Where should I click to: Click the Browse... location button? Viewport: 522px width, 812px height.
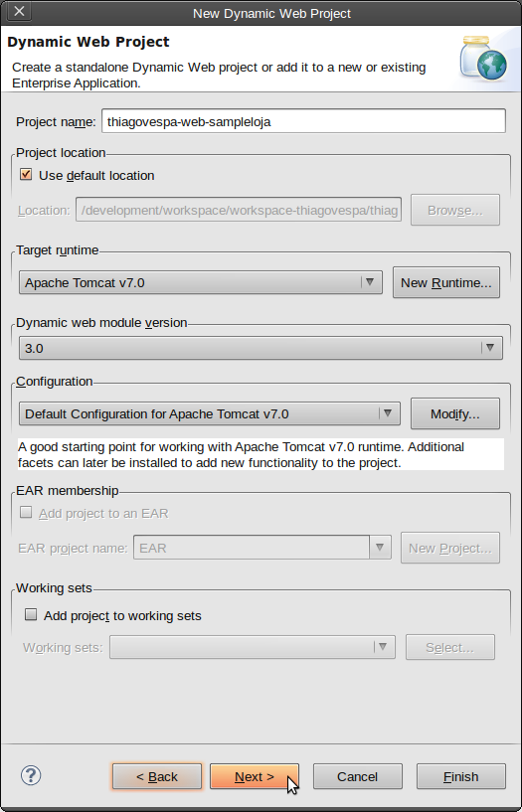[455, 211]
